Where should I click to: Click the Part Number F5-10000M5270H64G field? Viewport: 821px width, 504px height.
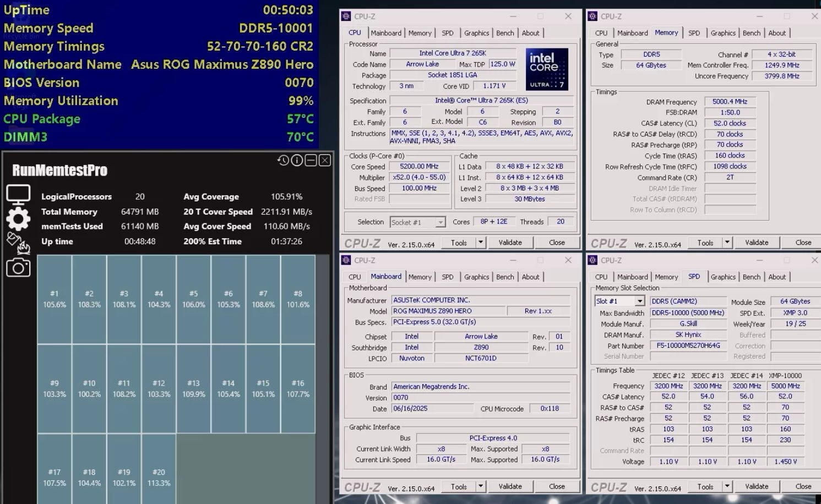(x=688, y=346)
